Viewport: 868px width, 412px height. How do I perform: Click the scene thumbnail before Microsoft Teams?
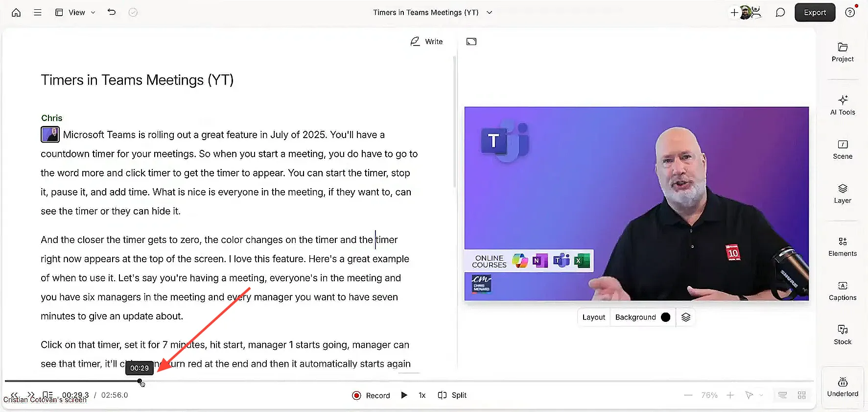point(50,134)
